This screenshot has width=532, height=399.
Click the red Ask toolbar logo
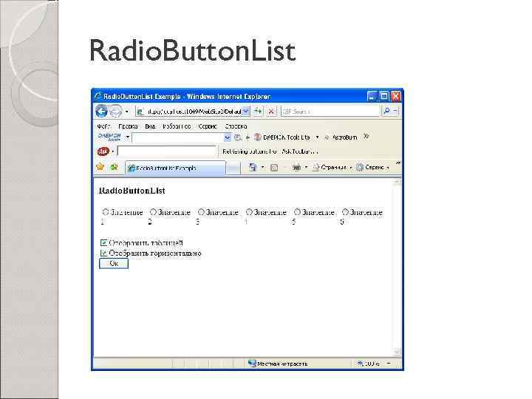(x=103, y=151)
